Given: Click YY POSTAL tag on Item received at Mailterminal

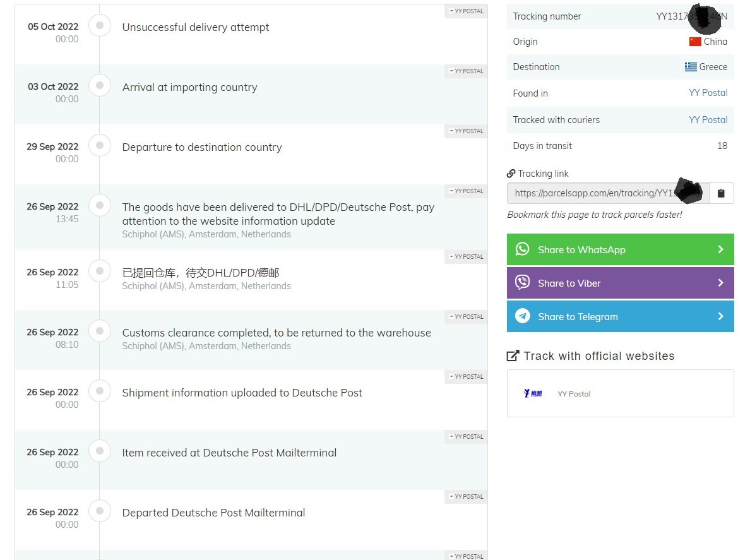Looking at the screenshot, I should click(x=466, y=437).
